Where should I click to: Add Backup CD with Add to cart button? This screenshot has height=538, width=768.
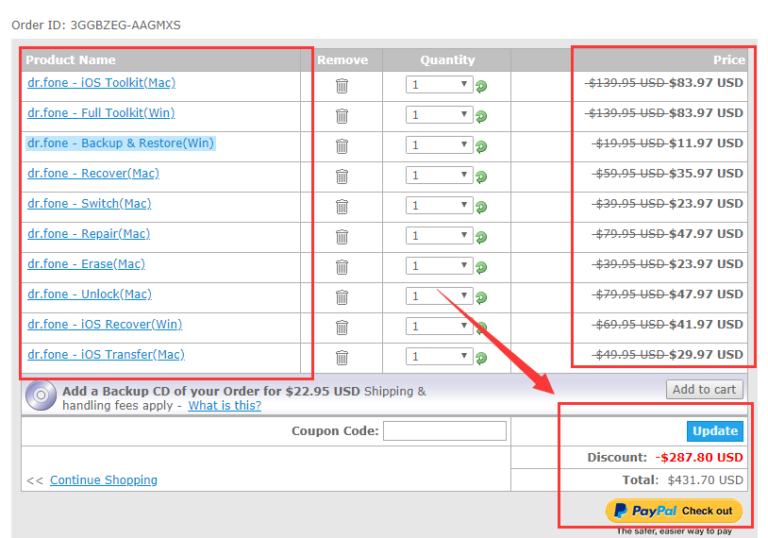[704, 390]
